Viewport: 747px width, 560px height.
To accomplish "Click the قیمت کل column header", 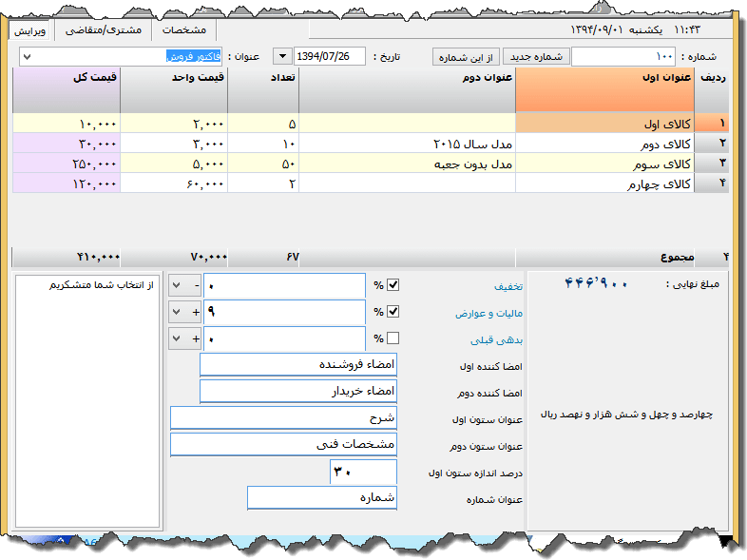I will (x=67, y=90).
